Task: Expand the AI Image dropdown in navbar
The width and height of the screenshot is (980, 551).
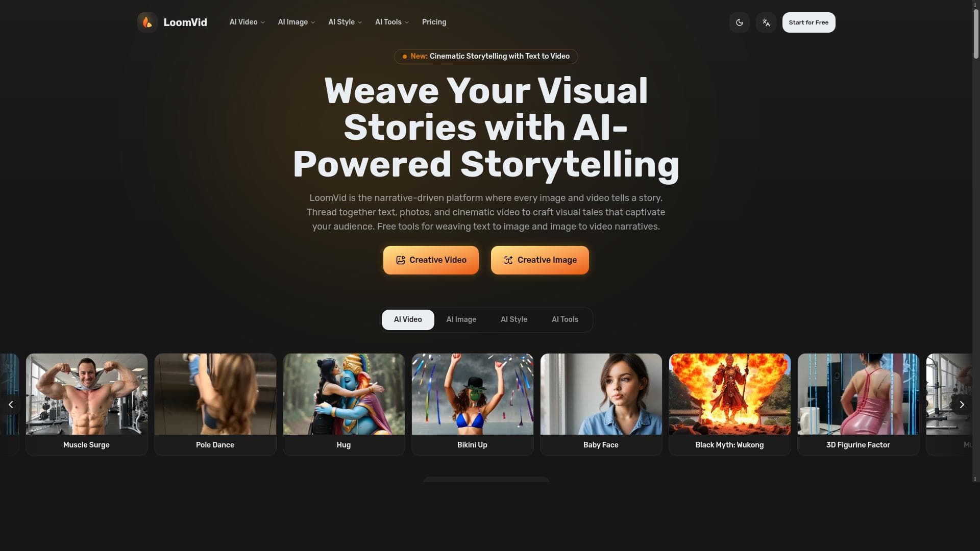Action: point(297,22)
